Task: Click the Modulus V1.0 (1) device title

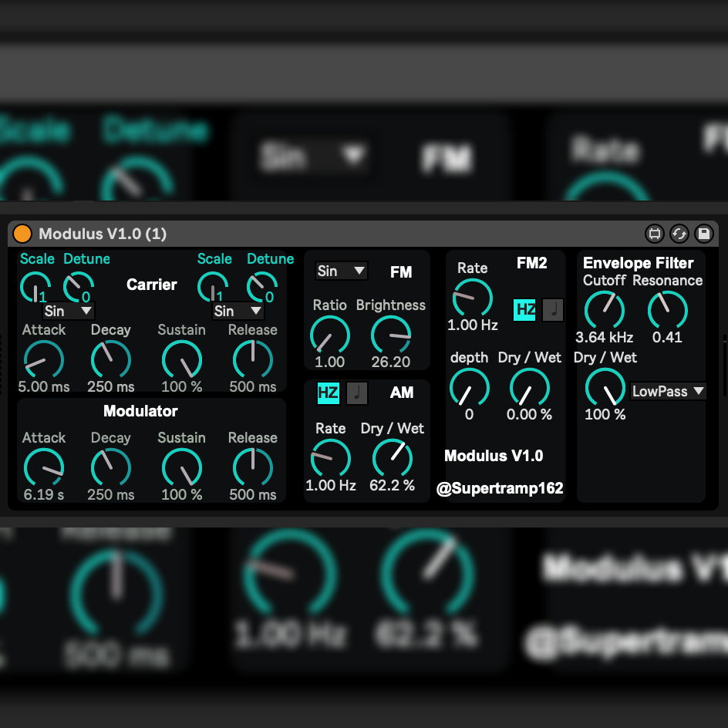Action: pyautogui.click(x=103, y=234)
